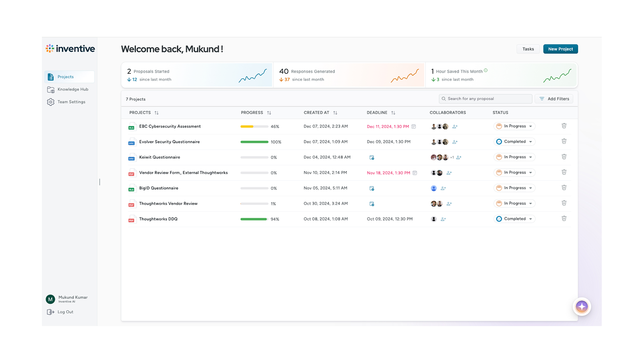Switch to the Projects section in the sidebar
The image size is (644, 362).
[x=66, y=77]
